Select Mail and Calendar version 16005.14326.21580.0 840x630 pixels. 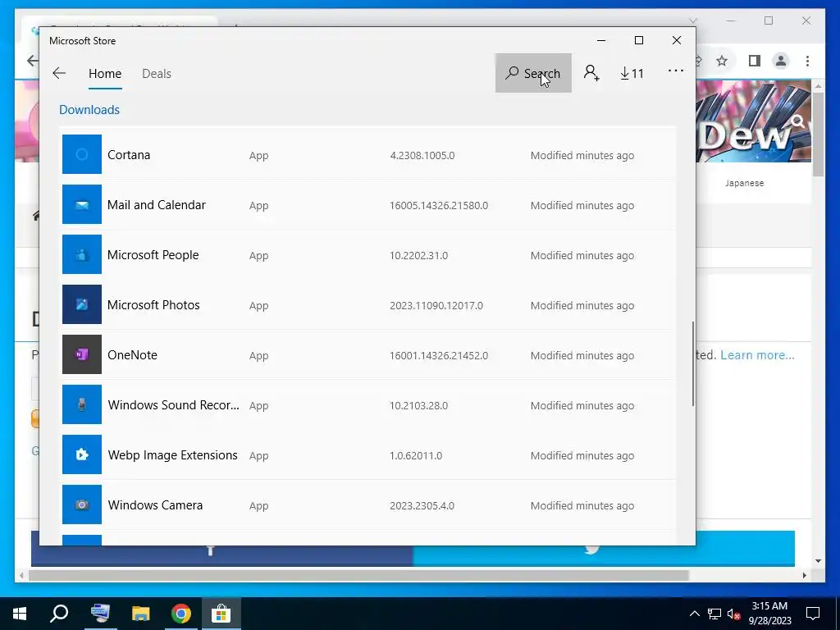439,206
